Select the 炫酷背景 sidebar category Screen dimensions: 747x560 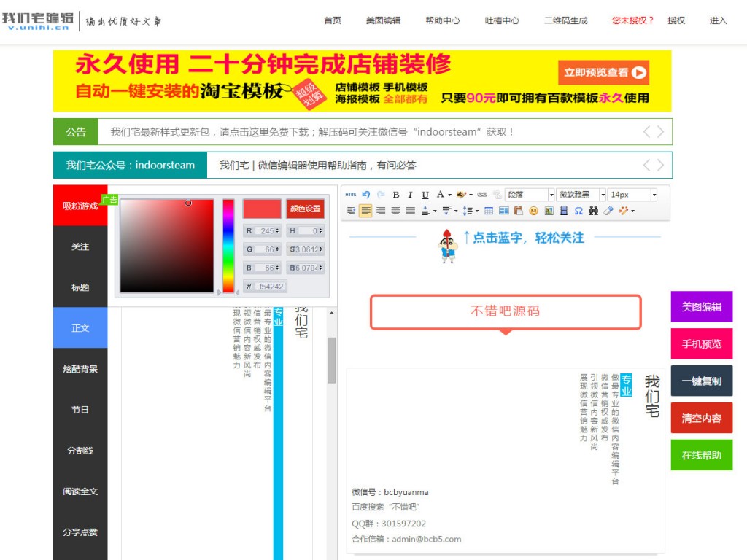pos(80,369)
